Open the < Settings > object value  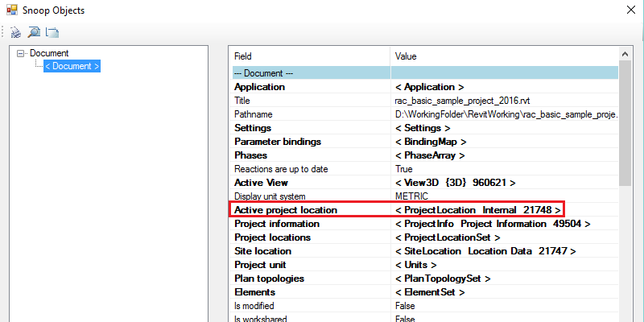pyautogui.click(x=422, y=128)
